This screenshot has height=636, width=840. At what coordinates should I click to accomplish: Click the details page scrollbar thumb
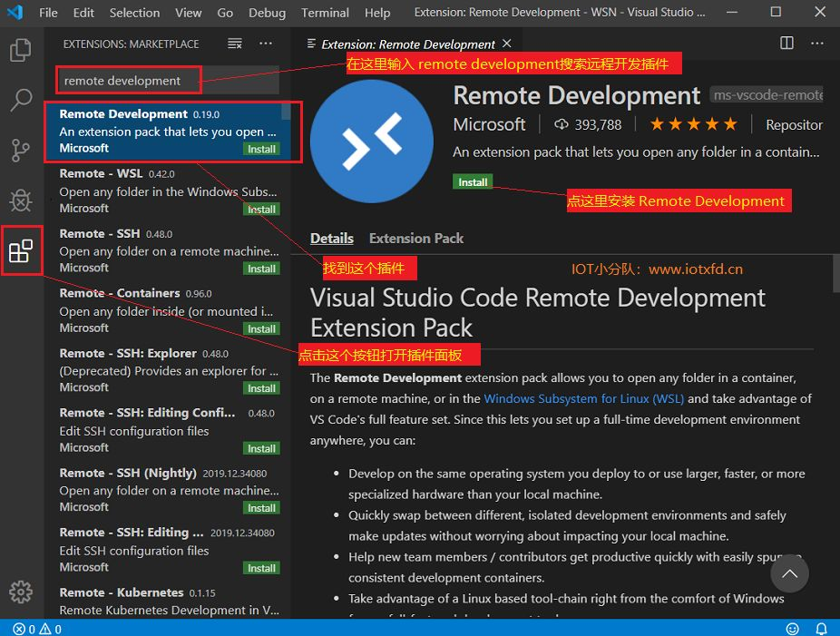[836, 273]
